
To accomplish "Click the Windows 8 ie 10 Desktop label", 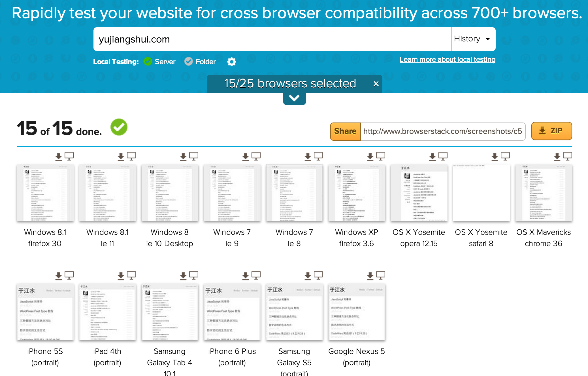I will click(x=170, y=238).
